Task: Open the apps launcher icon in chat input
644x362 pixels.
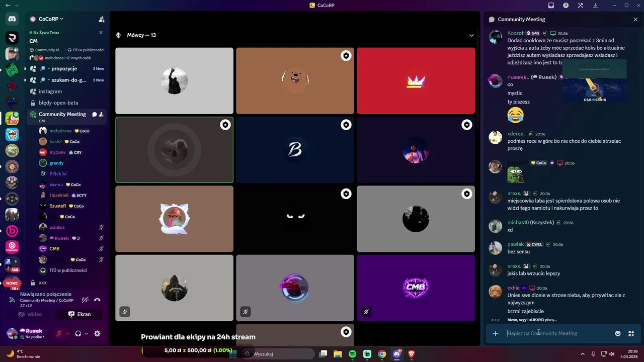Action: point(631,333)
